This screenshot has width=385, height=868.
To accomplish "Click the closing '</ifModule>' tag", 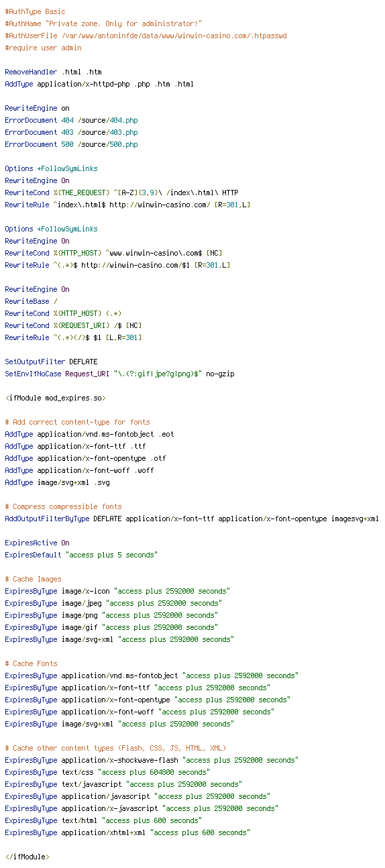I will click(x=27, y=857).
